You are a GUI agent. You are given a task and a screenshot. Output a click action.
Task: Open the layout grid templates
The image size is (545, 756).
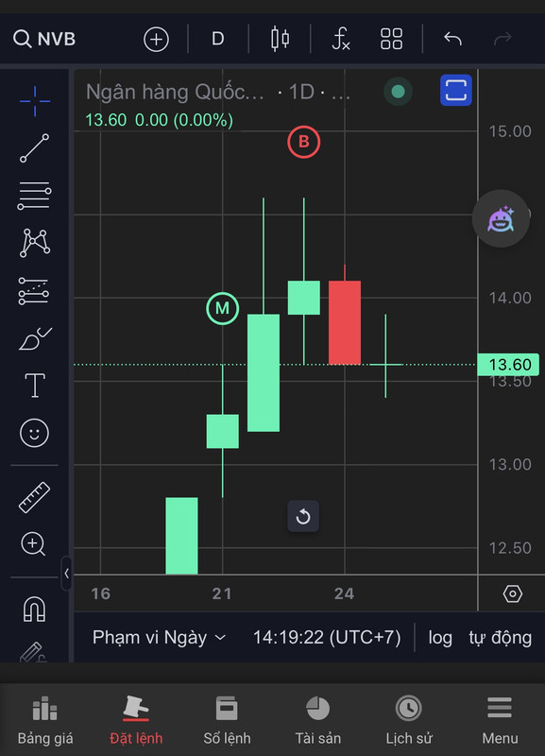391,39
